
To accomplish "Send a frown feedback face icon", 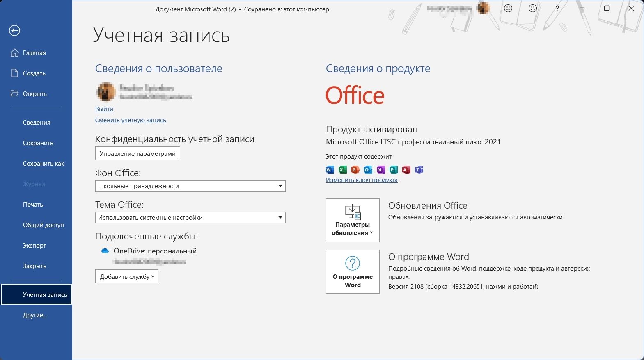I will tap(533, 8).
